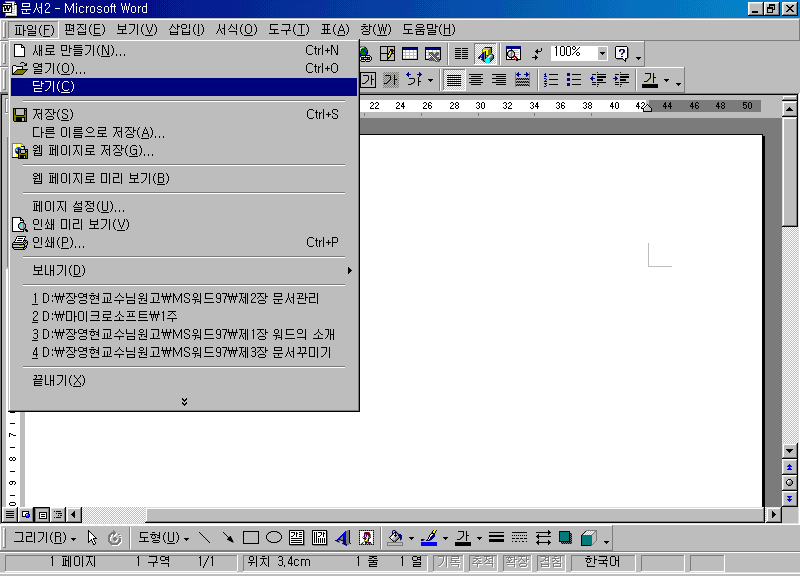Open the 편집(E) menu
Screen dimensions: 800x576
85,30
